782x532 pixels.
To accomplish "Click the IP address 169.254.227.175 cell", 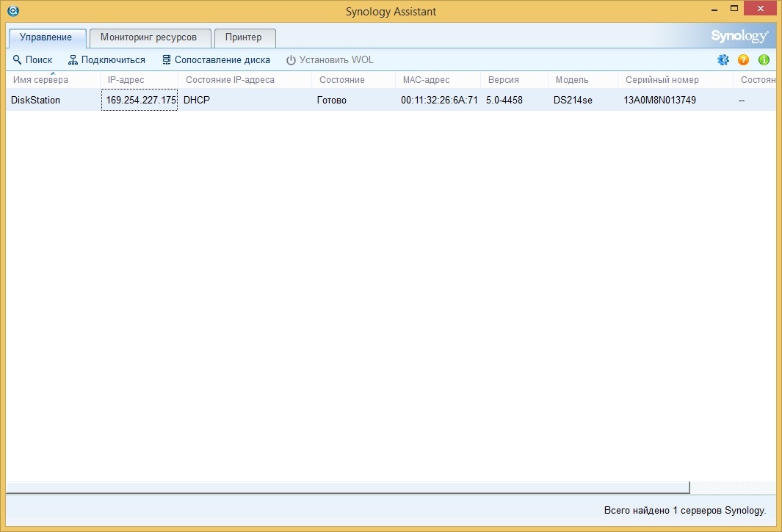I will [x=140, y=101].
